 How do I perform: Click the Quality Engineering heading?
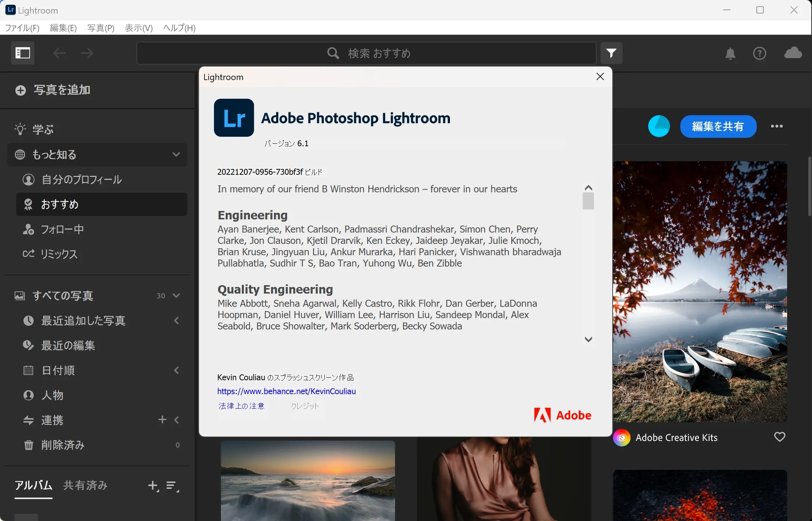tap(275, 289)
